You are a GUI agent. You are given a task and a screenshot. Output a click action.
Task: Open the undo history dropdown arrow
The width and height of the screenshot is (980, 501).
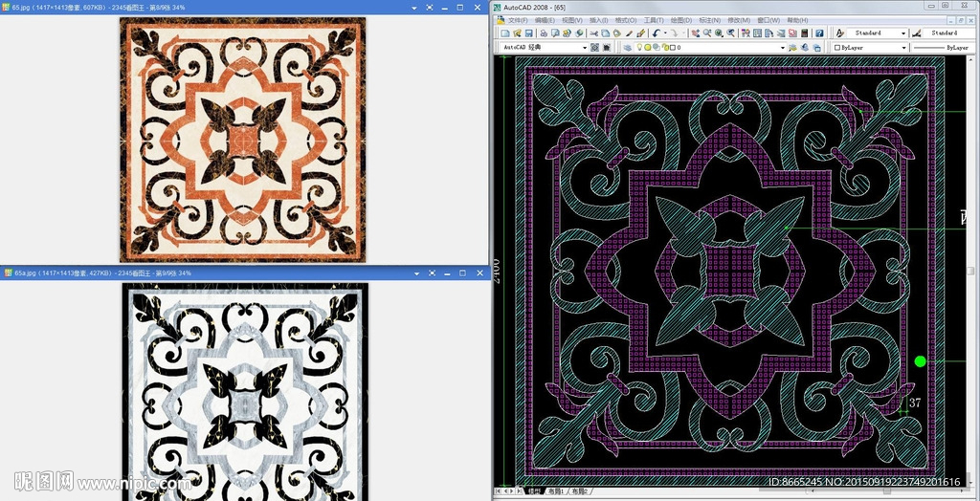[x=665, y=33]
